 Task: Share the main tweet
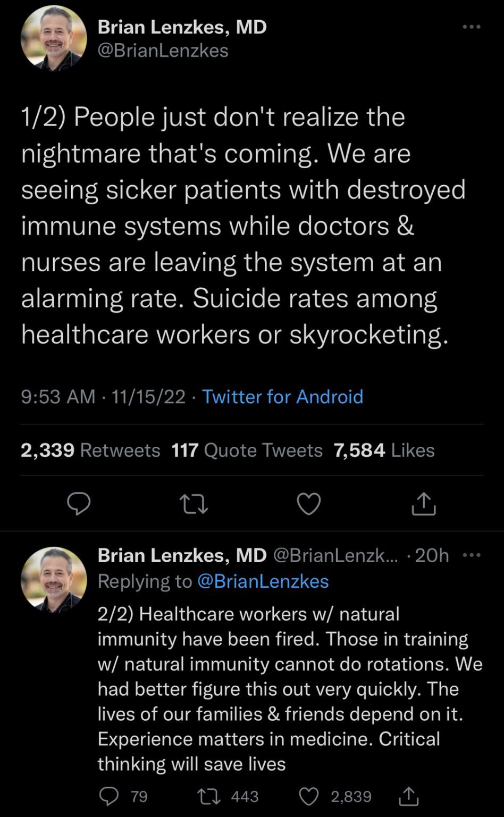[424, 504]
